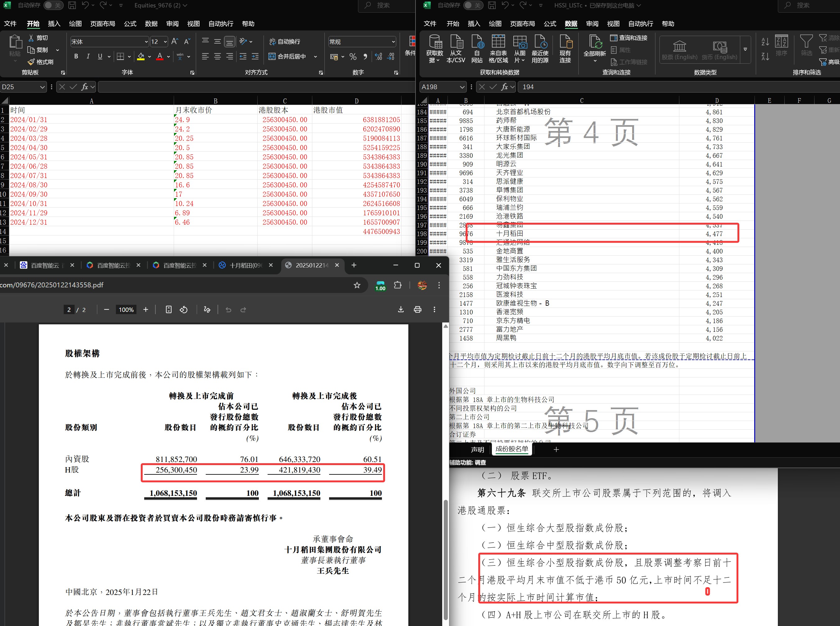Select Stocks (English) data type
The image size is (840, 626).
(679, 50)
